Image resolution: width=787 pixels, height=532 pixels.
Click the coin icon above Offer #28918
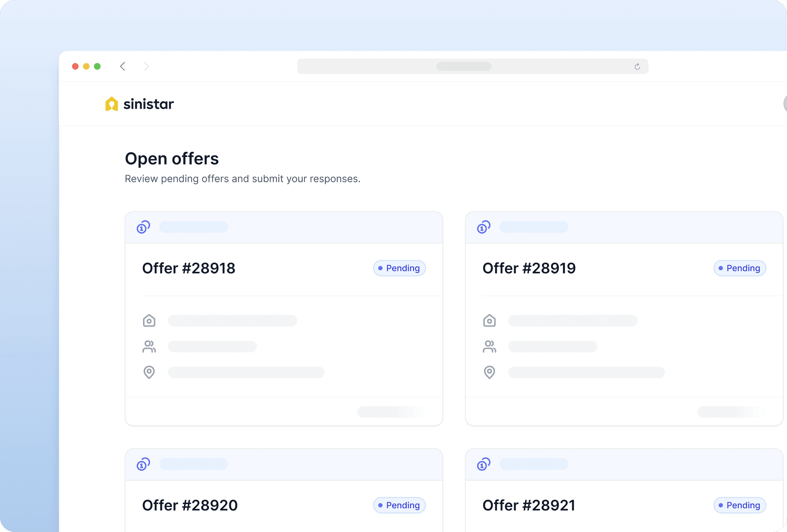[x=143, y=227]
